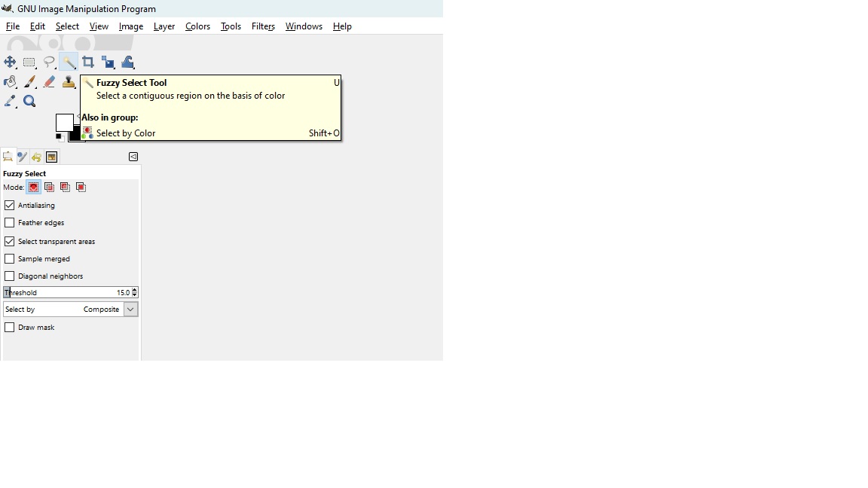Choose the Paintbrush tool

coord(29,81)
